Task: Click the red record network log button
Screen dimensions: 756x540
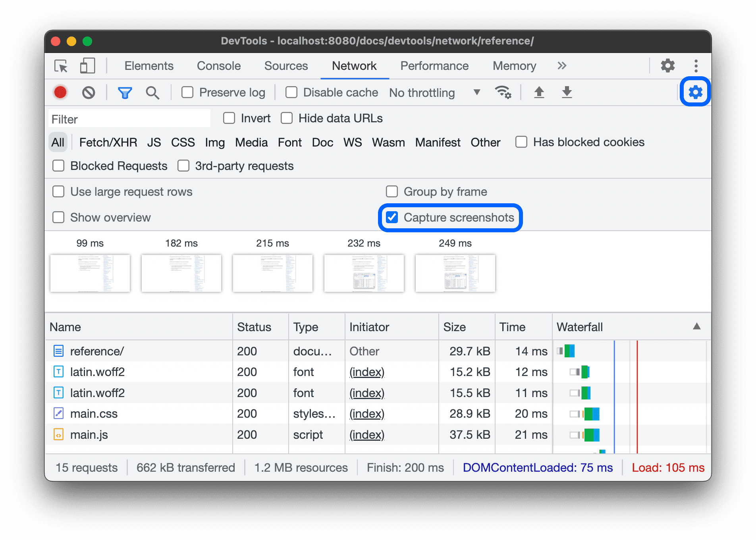Action: click(x=60, y=92)
